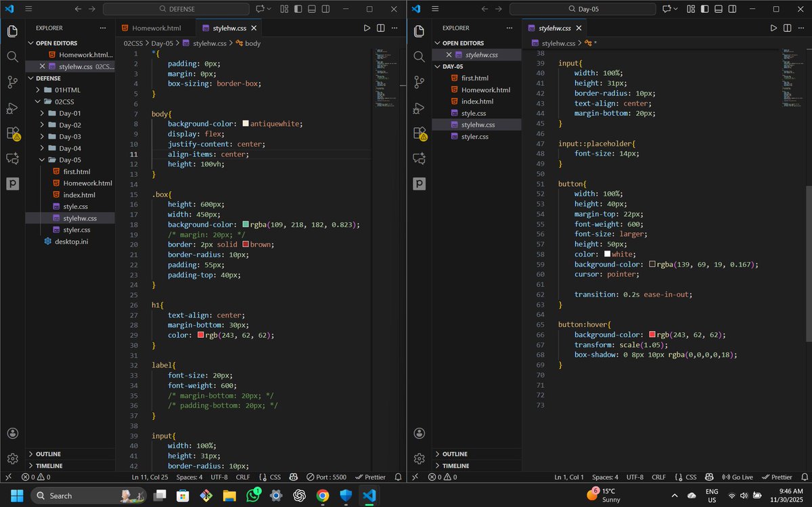812x507 pixels.
Task: Click the Split Editor icon
Action: point(380,28)
